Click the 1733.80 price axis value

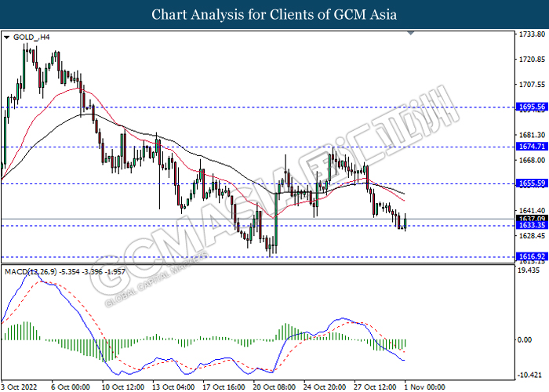pyautogui.click(x=533, y=34)
